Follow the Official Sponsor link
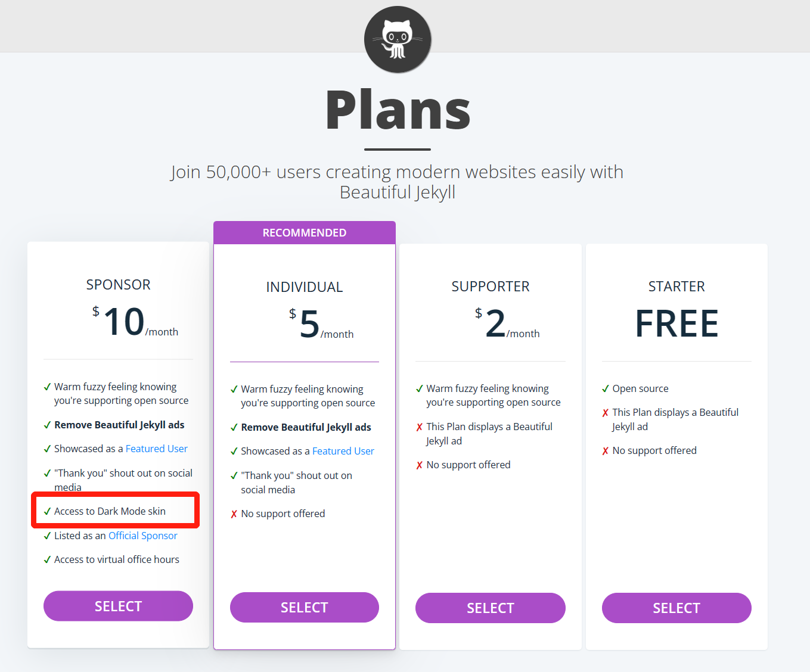The width and height of the screenshot is (810, 672). tap(143, 536)
